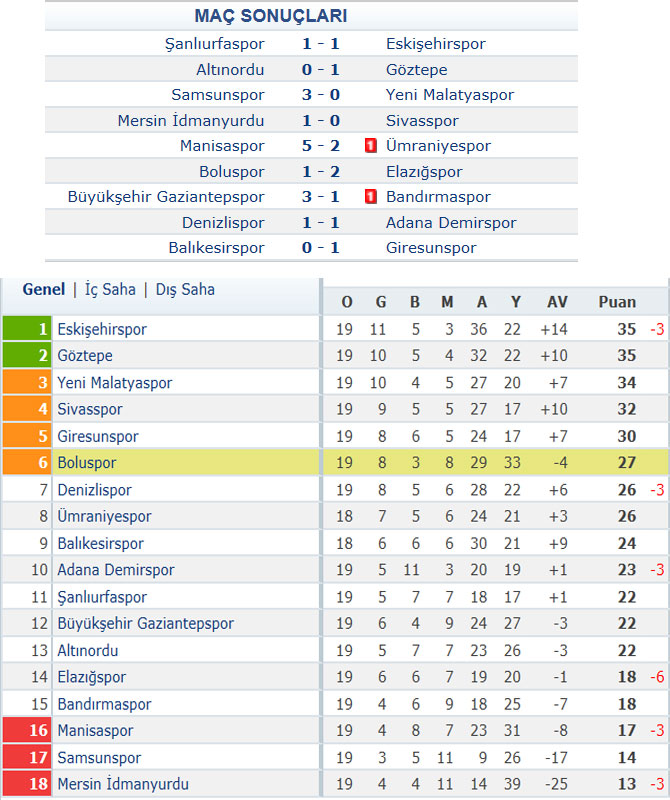Click the orange rank 3 badge

tap(27, 382)
